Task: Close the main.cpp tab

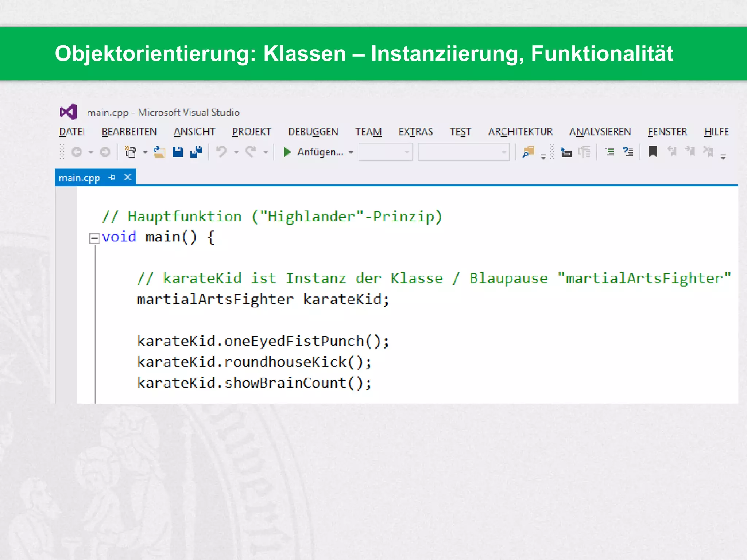Action: click(128, 177)
